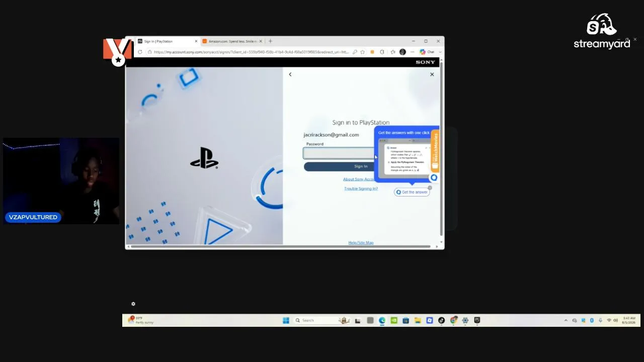
Task: Open the WatchMovies side tab
Action: [x=435, y=150]
